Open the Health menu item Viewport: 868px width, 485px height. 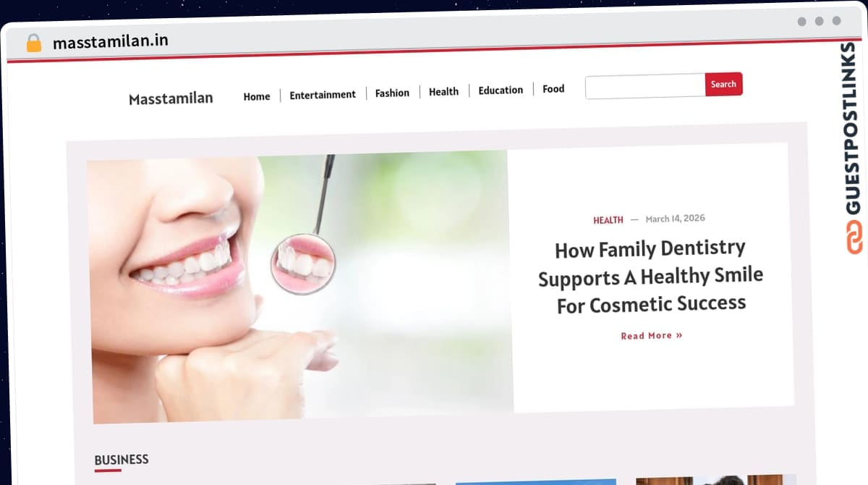[x=443, y=91]
